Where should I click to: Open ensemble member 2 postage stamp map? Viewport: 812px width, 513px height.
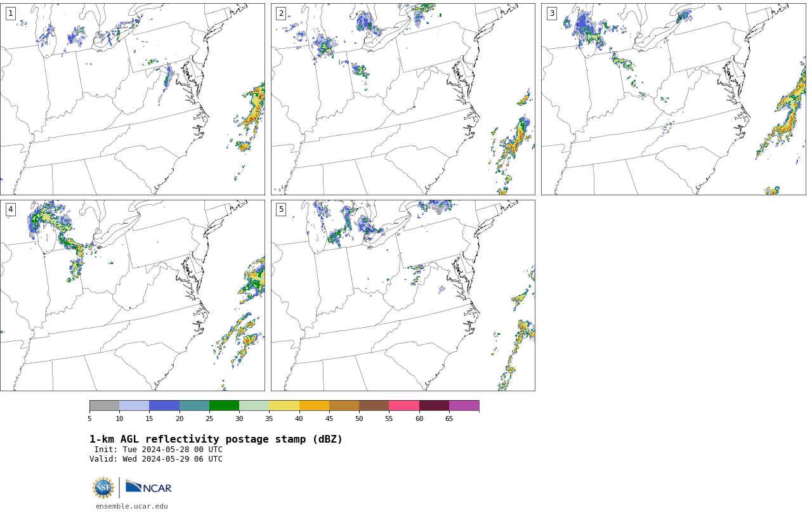tap(403, 99)
